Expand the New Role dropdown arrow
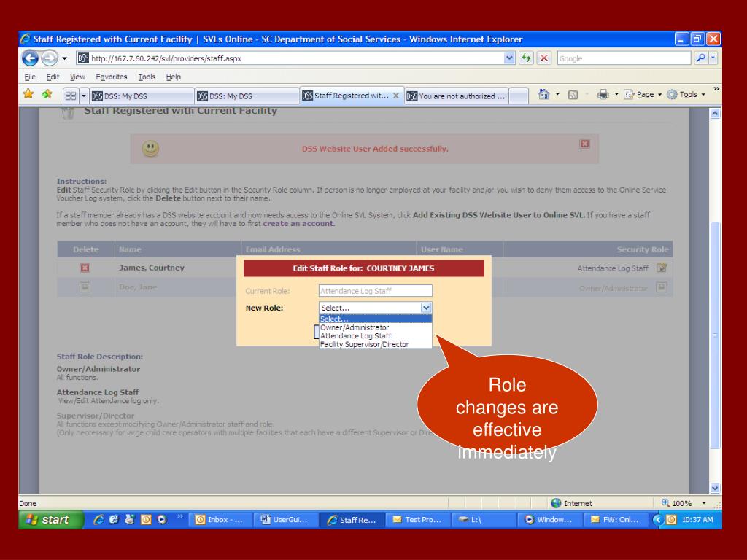747x560 pixels. click(426, 308)
